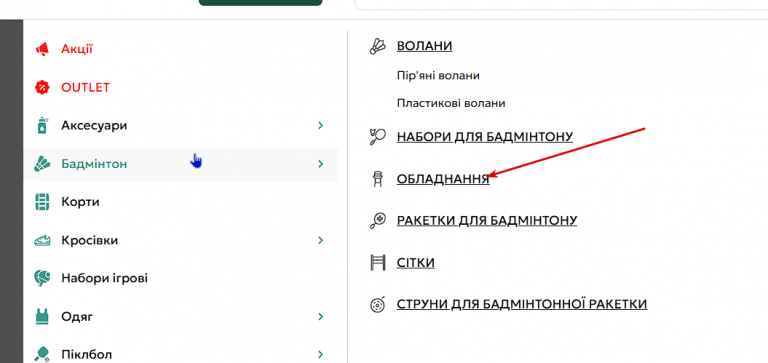Select Одяг in the category menu
The image size is (768, 363).
point(77,316)
